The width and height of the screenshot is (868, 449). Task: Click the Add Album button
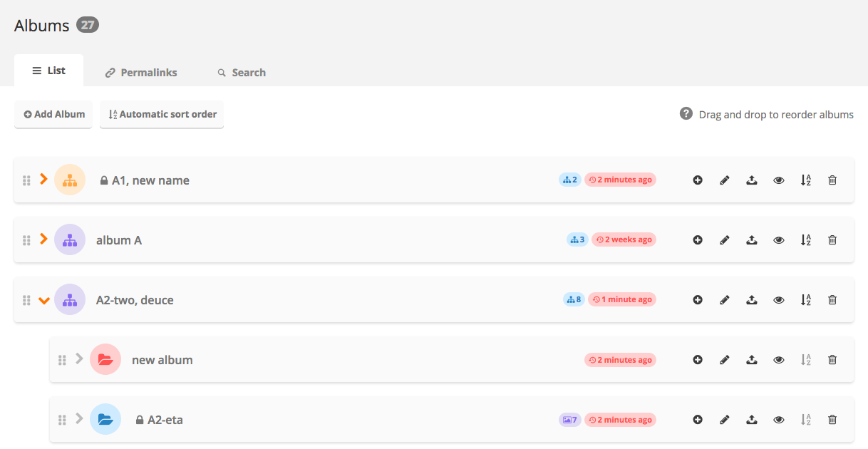(x=53, y=114)
